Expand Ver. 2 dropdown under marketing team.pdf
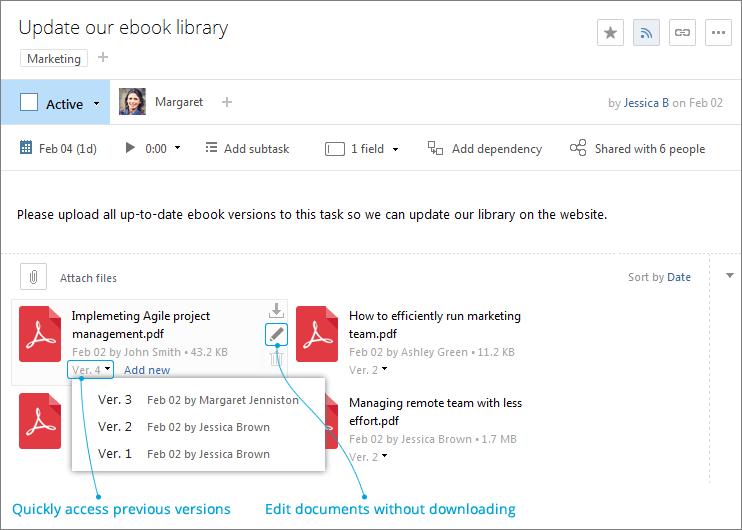 [x=384, y=369]
